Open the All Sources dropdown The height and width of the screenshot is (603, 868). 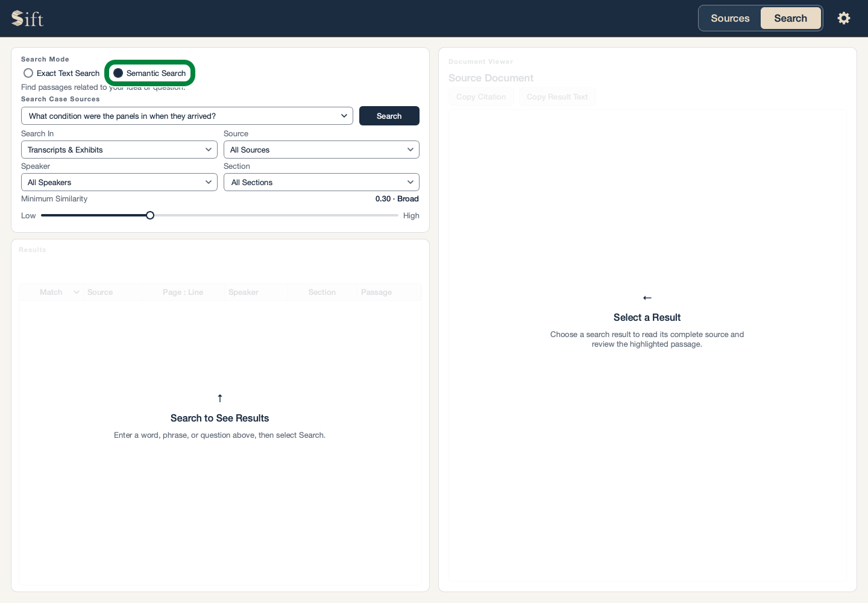click(x=321, y=150)
